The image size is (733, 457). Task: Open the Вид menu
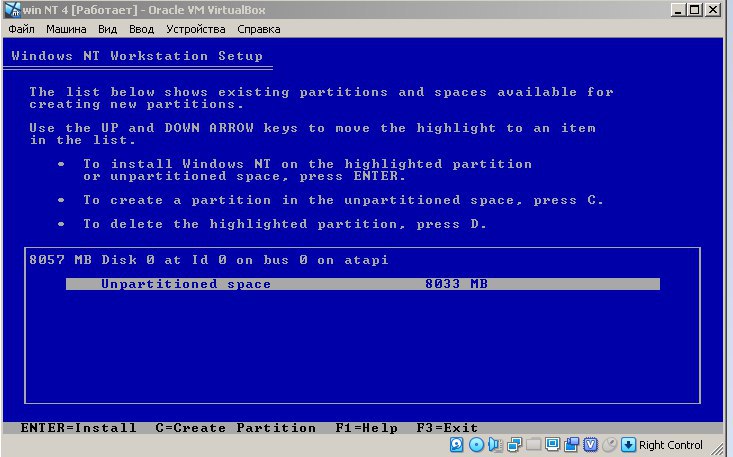click(108, 29)
